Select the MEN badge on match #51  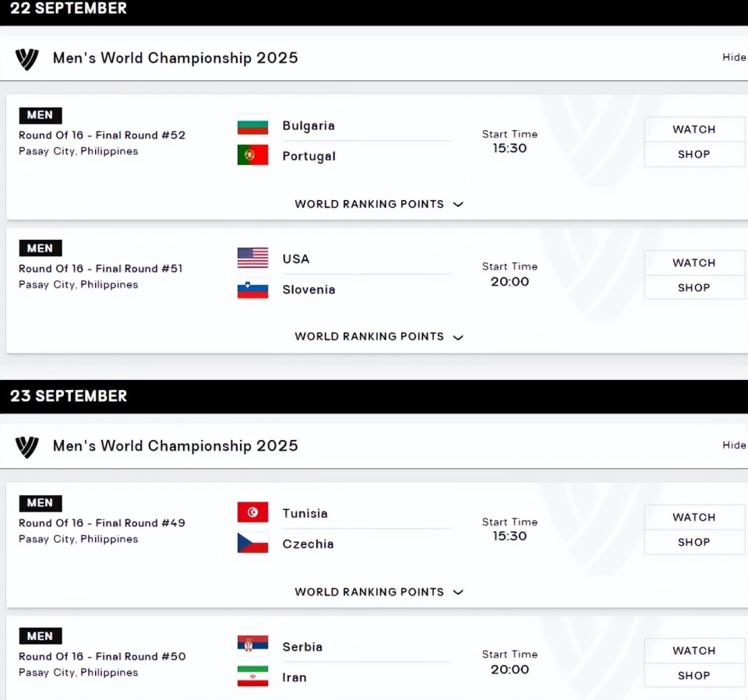40,248
